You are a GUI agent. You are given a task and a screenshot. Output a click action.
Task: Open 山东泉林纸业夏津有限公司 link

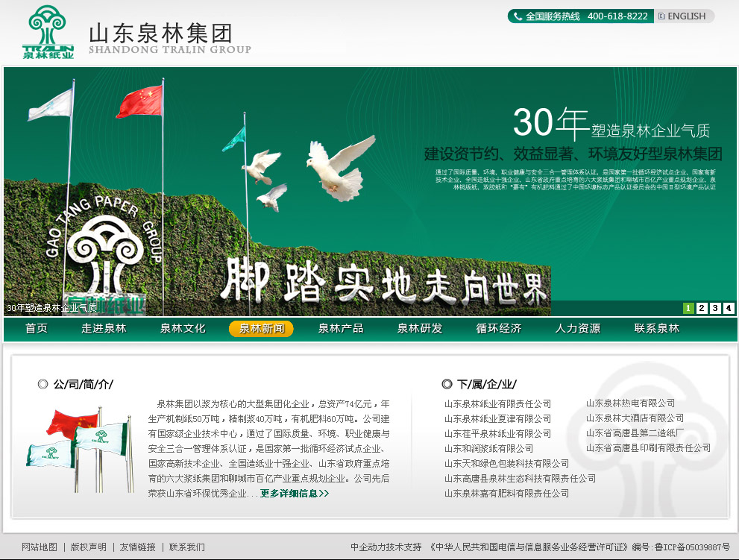coord(497,419)
